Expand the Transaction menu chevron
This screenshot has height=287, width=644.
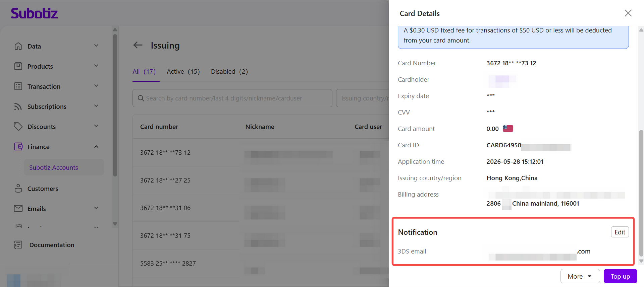coord(96,86)
